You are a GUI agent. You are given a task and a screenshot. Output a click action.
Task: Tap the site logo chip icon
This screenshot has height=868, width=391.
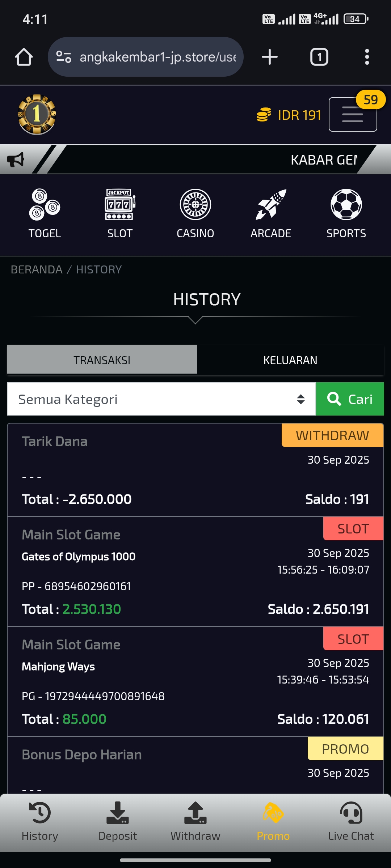[x=37, y=114]
